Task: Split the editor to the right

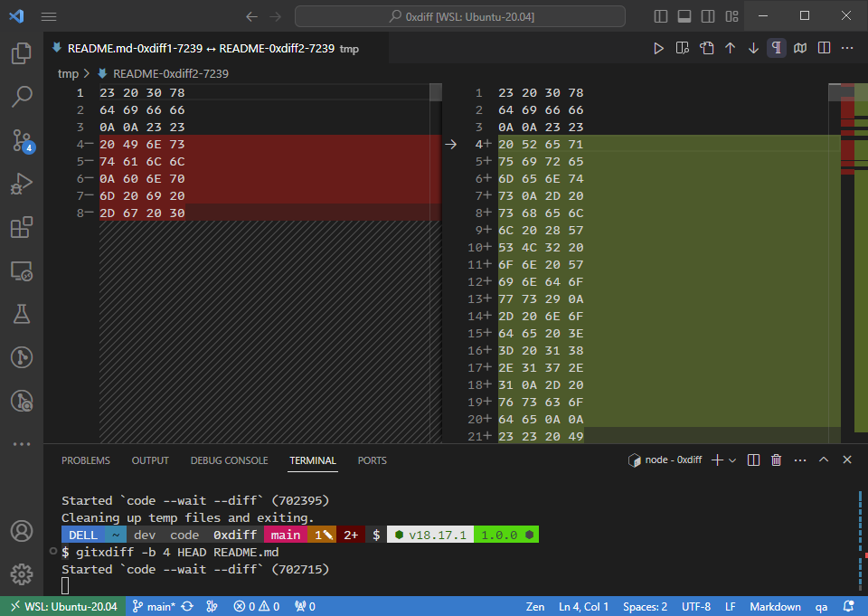Action: (824, 48)
